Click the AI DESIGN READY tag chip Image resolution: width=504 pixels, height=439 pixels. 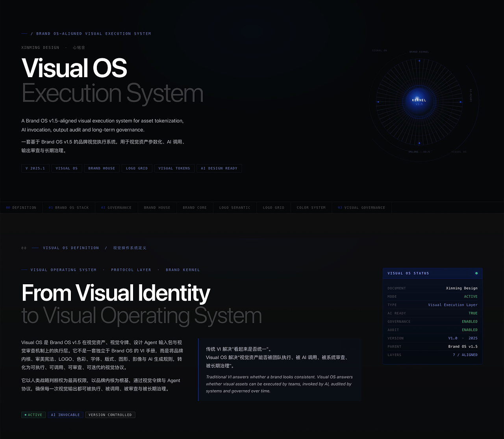click(219, 168)
